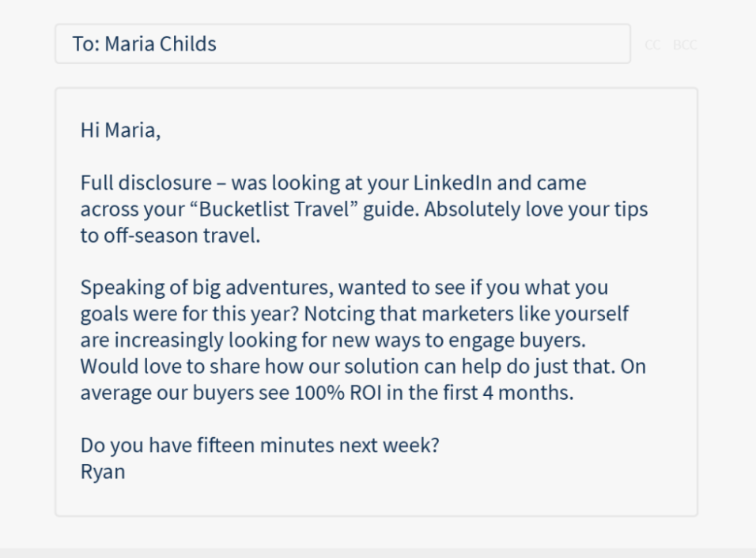Click the empty space below Ryan signature
Image resolution: width=756 pixels, height=558 pixels.
[x=376, y=496]
